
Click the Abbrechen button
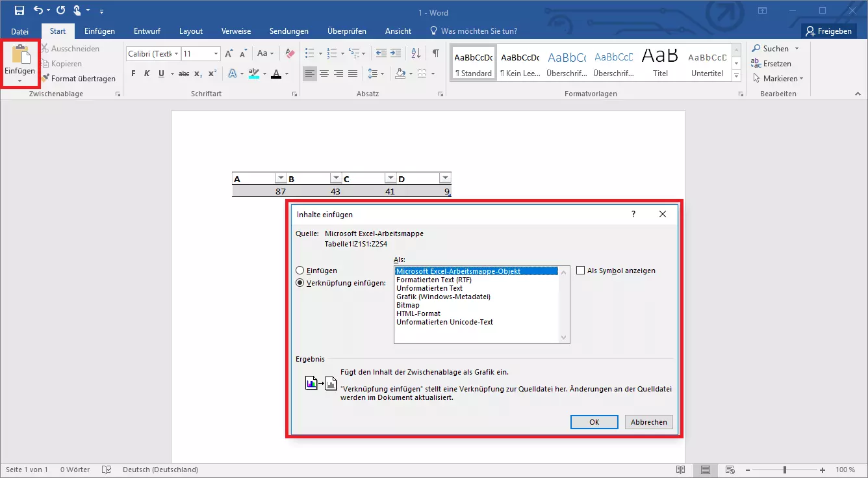[x=648, y=422]
